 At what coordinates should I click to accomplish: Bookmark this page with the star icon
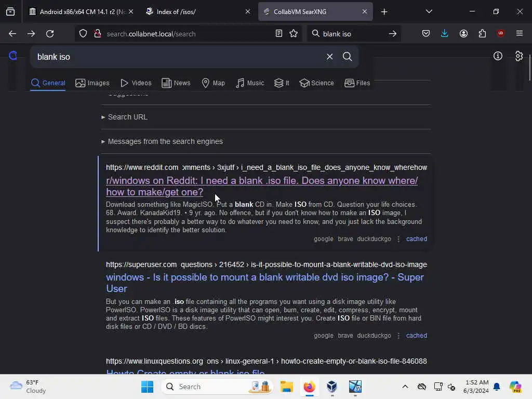tap(294, 34)
